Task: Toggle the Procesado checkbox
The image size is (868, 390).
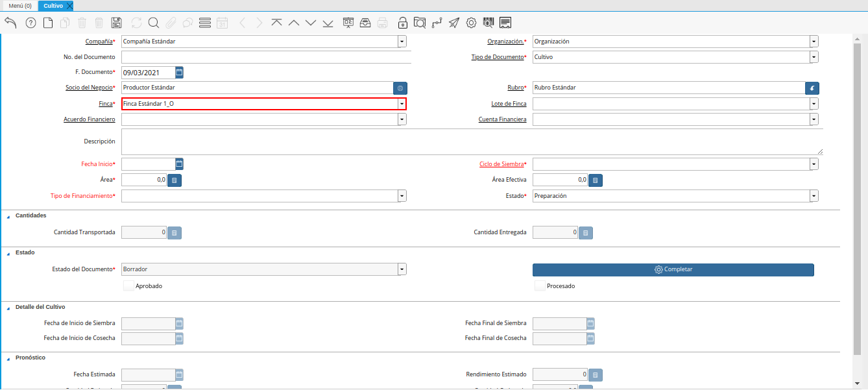Action: (x=540, y=286)
